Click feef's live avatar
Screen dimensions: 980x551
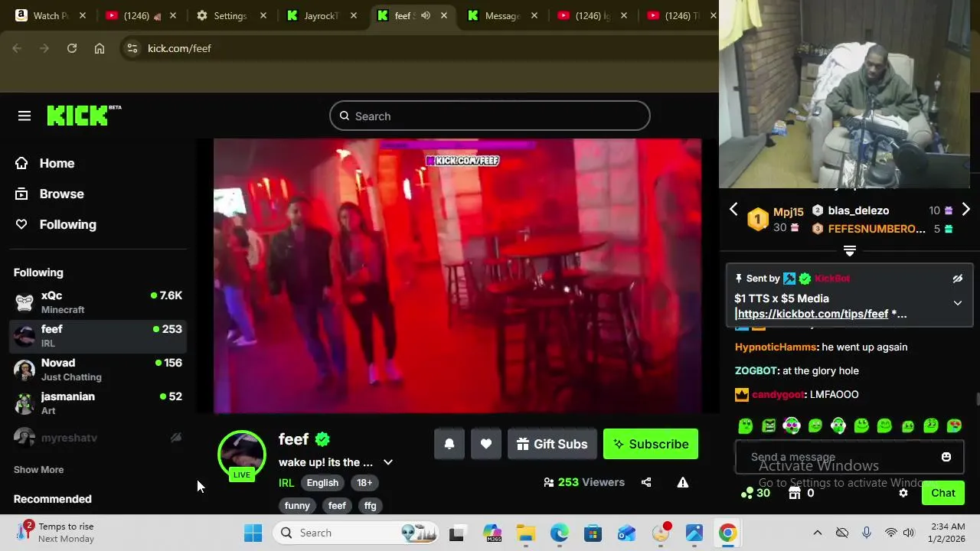pyautogui.click(x=242, y=455)
